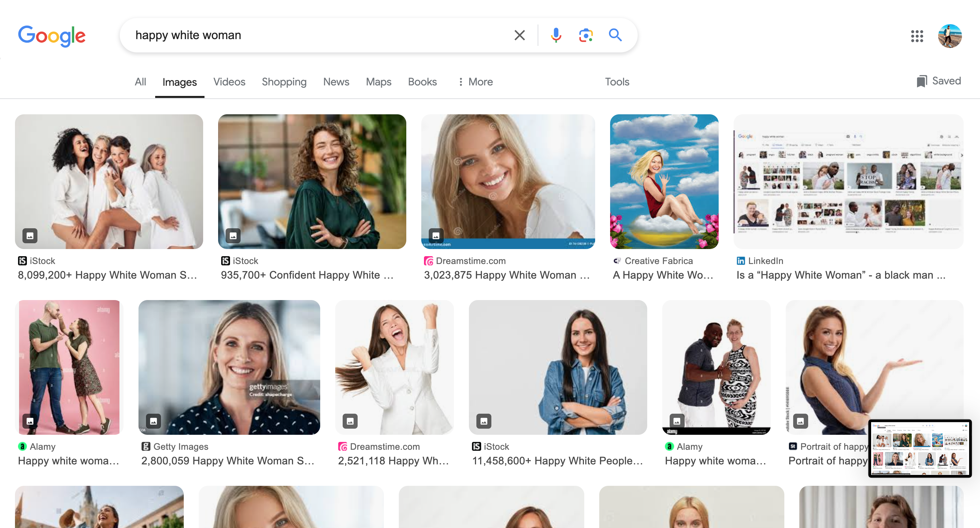Screen dimensions: 980x528
Task: Switch to the Videos tab
Action: point(229,82)
